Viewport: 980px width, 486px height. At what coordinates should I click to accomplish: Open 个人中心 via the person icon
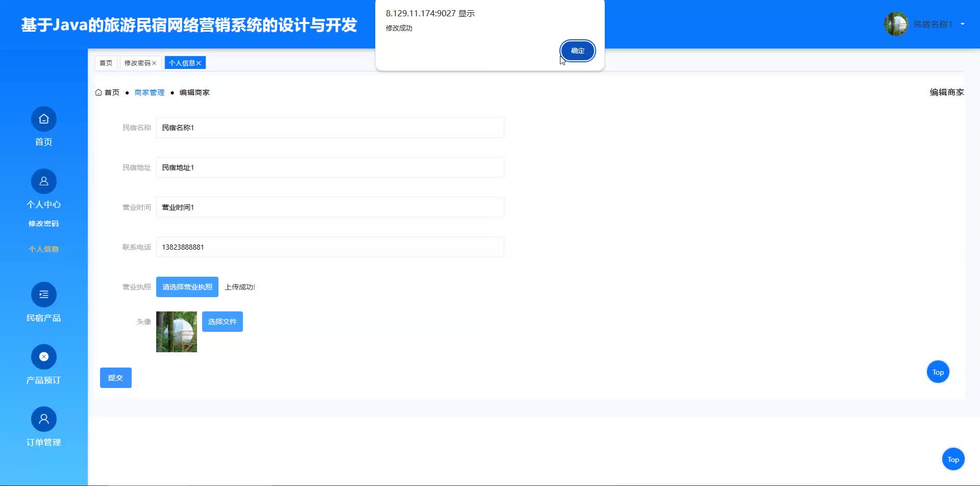[x=43, y=181]
